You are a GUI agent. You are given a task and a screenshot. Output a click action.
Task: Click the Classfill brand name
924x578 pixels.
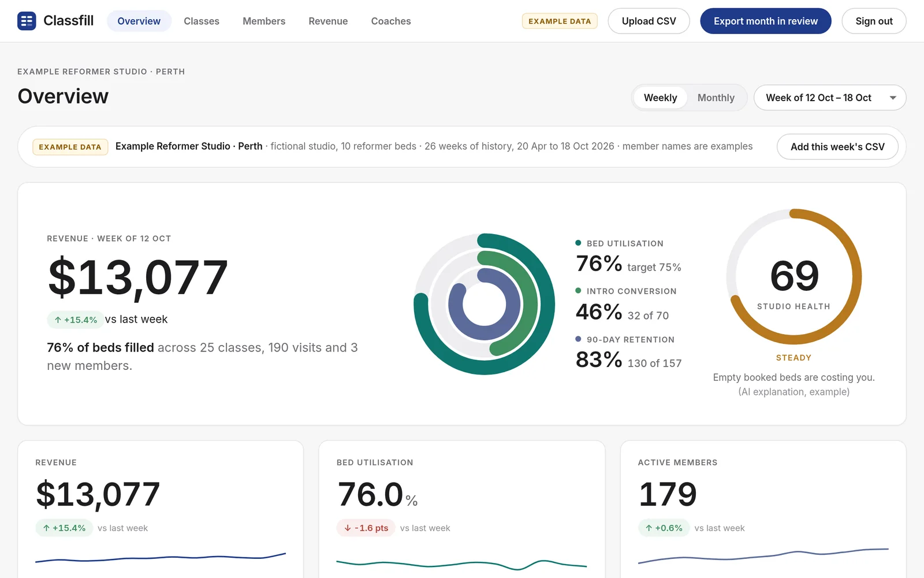[x=69, y=21]
